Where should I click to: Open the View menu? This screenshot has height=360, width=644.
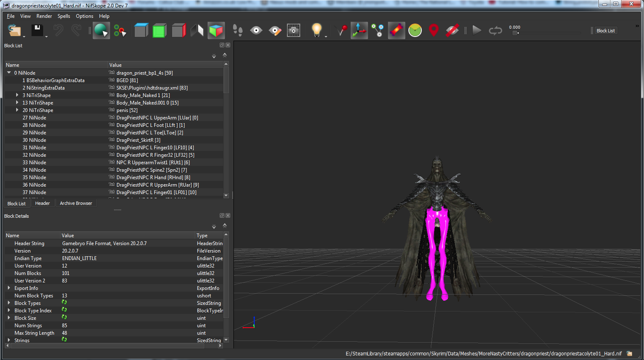(25, 16)
